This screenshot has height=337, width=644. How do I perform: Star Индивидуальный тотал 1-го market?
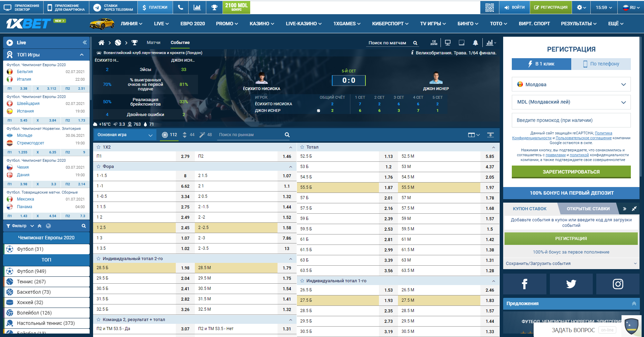point(302,281)
